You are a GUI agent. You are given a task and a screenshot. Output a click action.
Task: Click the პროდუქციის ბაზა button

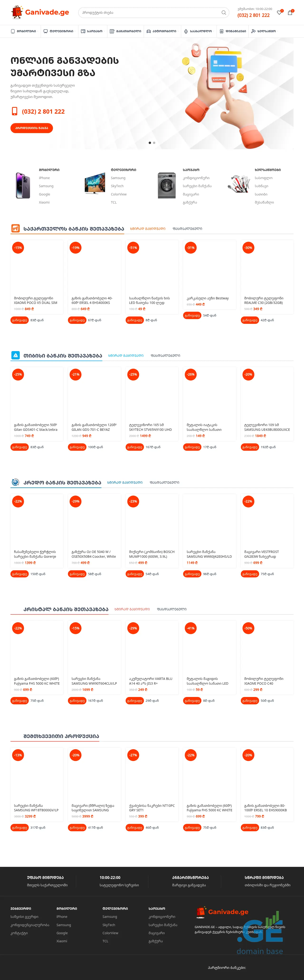(32, 128)
